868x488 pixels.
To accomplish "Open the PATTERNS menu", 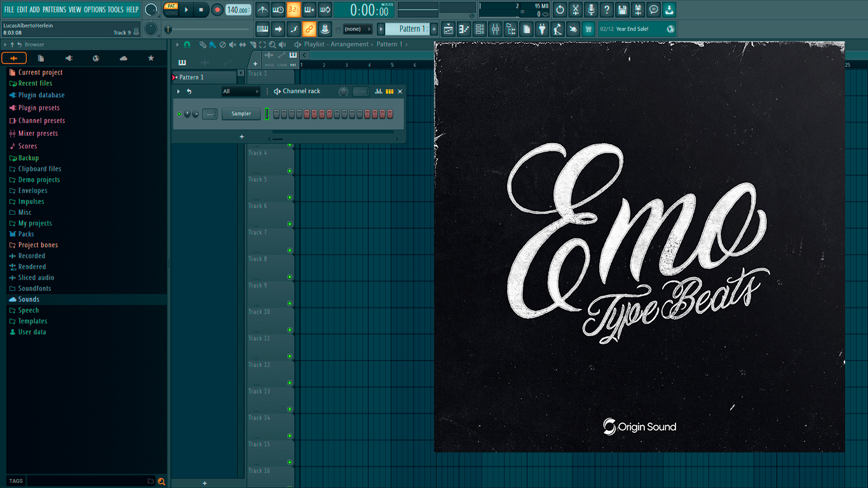I will tap(54, 10).
